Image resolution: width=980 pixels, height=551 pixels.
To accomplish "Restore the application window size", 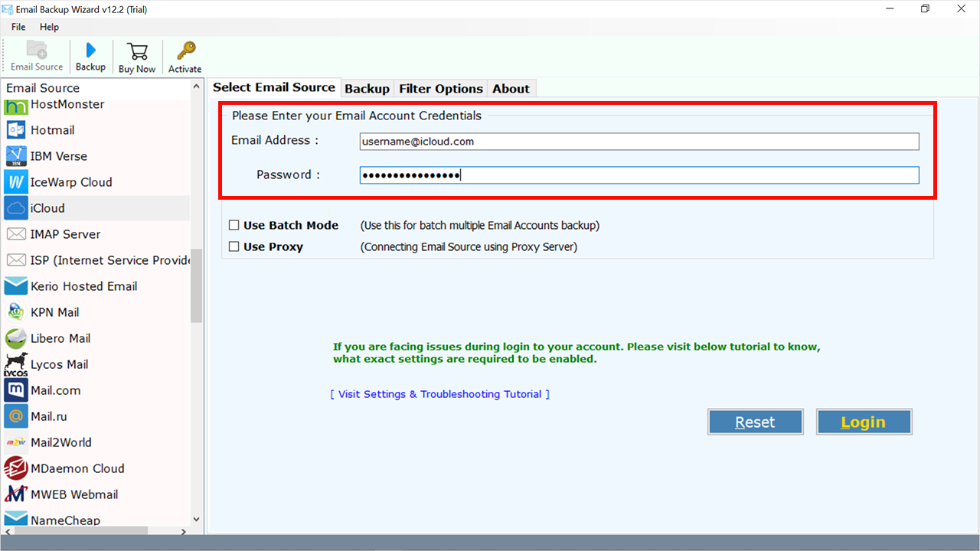I will (x=925, y=9).
